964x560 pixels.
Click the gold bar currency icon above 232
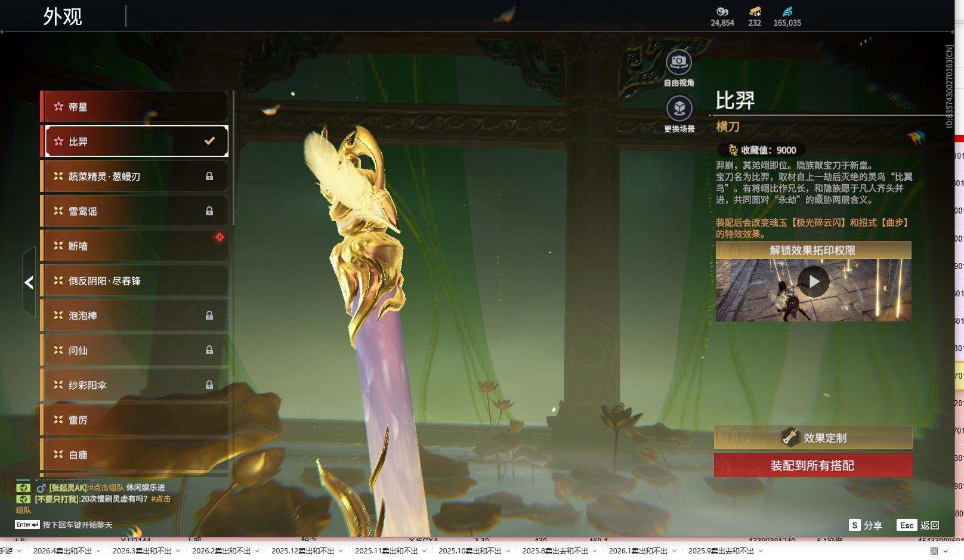(x=755, y=11)
